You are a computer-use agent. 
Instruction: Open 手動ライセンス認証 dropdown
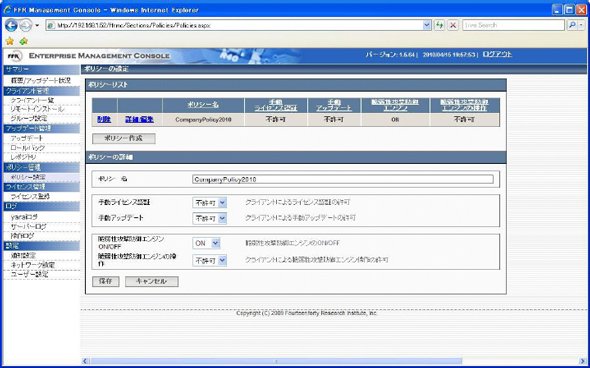pos(210,202)
